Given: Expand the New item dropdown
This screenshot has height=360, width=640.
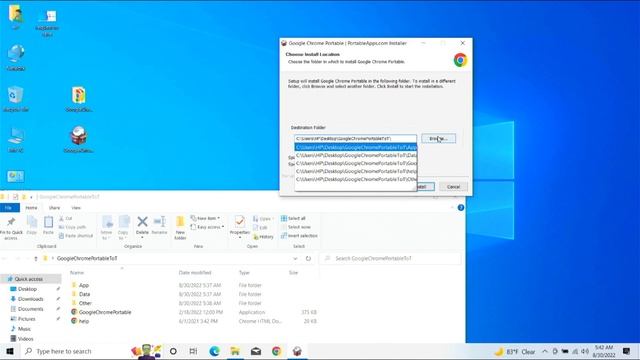Looking at the screenshot, I should [x=205, y=218].
